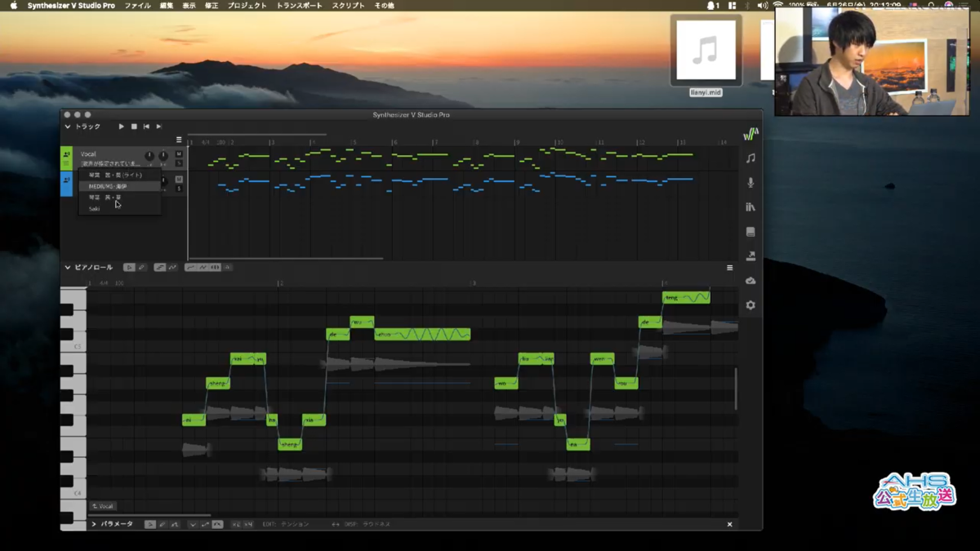Open the note properties music-note panel
Screen dimensions: 980x551
(x=751, y=158)
